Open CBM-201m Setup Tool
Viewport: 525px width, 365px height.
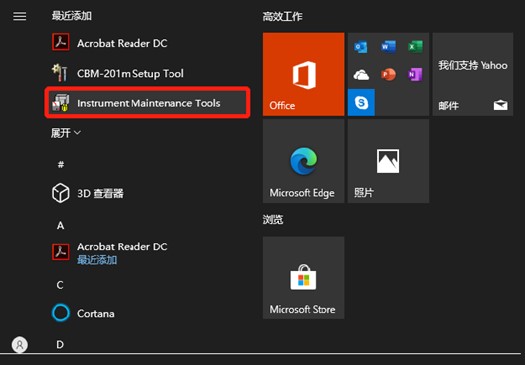148,73
